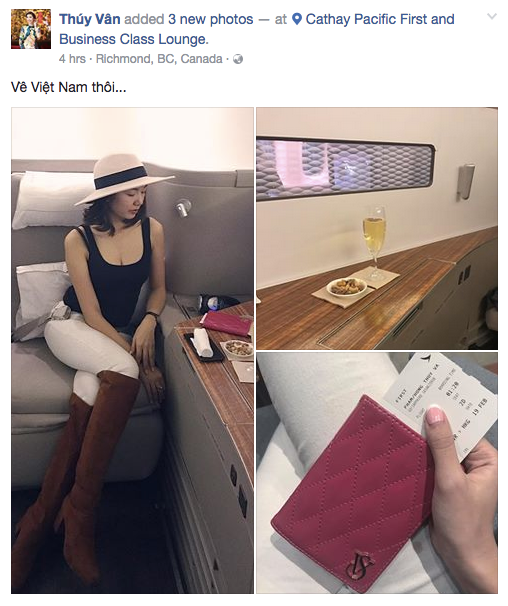
Task: Open Richmond, BC, Canada location link
Action: 159,59
